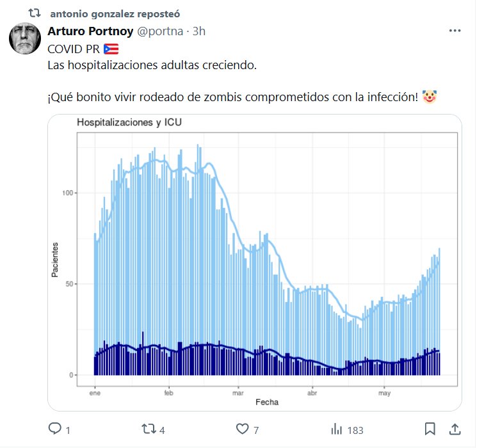Click the reply speech bubble icon

pos(55,429)
